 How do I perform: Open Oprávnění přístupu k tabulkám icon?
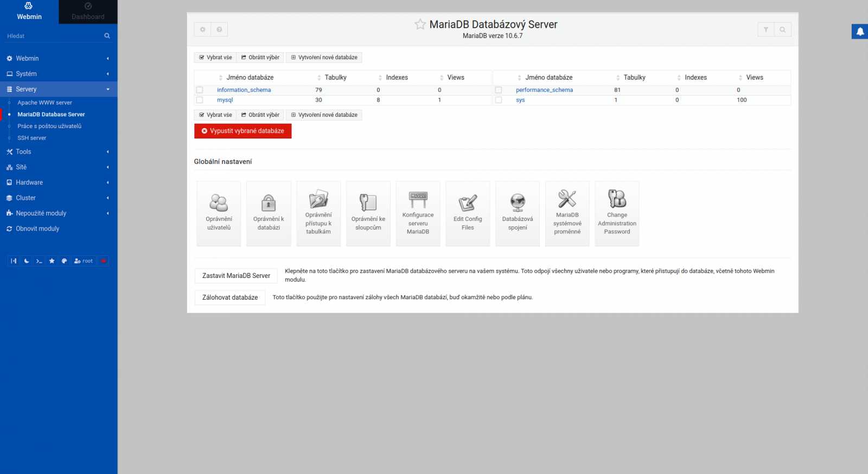(x=318, y=213)
